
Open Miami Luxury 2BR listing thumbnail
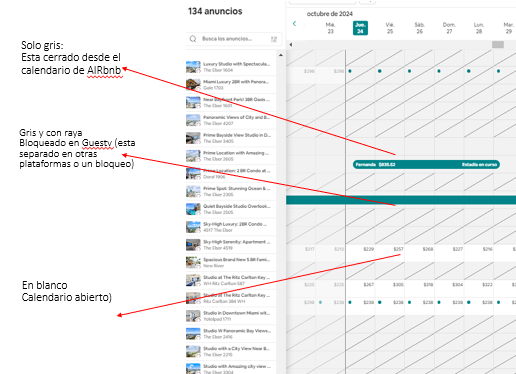pyautogui.click(x=193, y=85)
